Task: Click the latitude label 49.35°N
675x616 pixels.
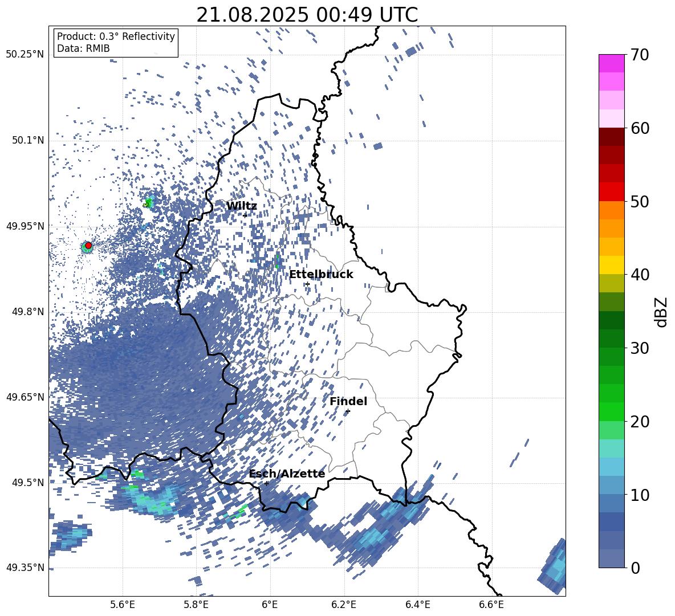Action: coord(25,568)
